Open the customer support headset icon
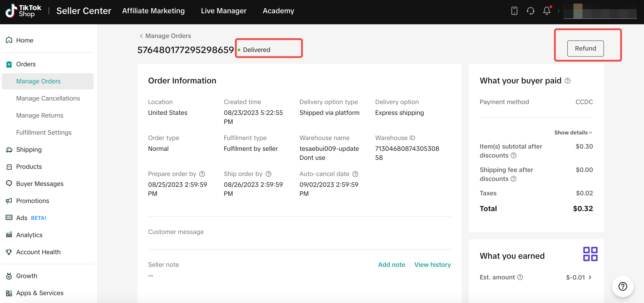This screenshot has width=644, height=303. [530, 11]
